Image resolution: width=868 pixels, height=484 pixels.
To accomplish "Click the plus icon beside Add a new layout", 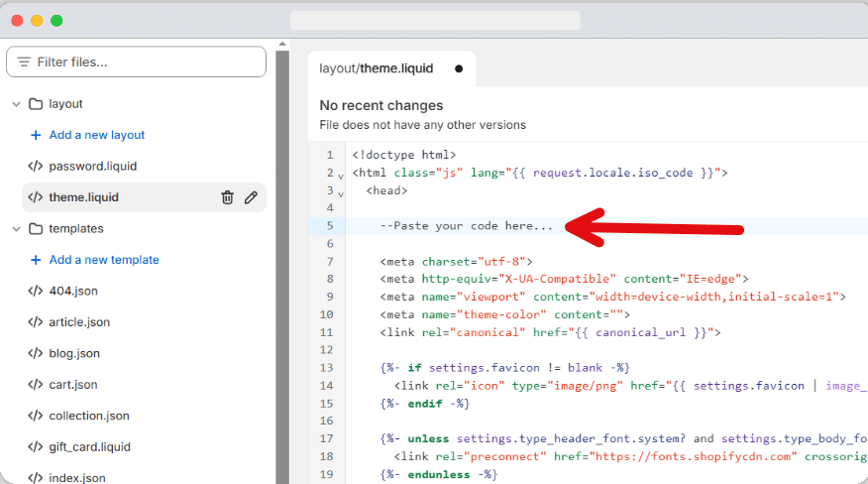I will point(36,135).
